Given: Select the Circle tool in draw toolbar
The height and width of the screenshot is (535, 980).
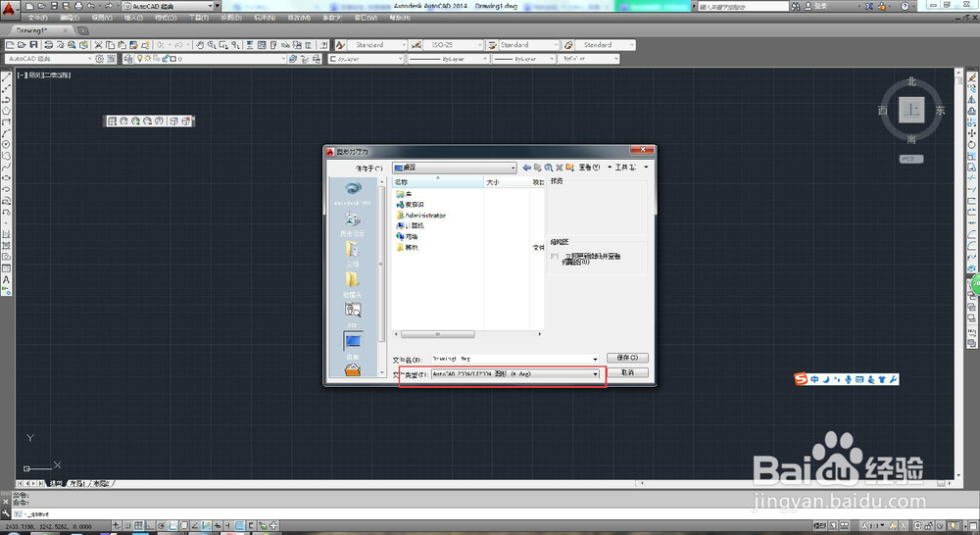Looking at the screenshot, I should coord(6,144).
